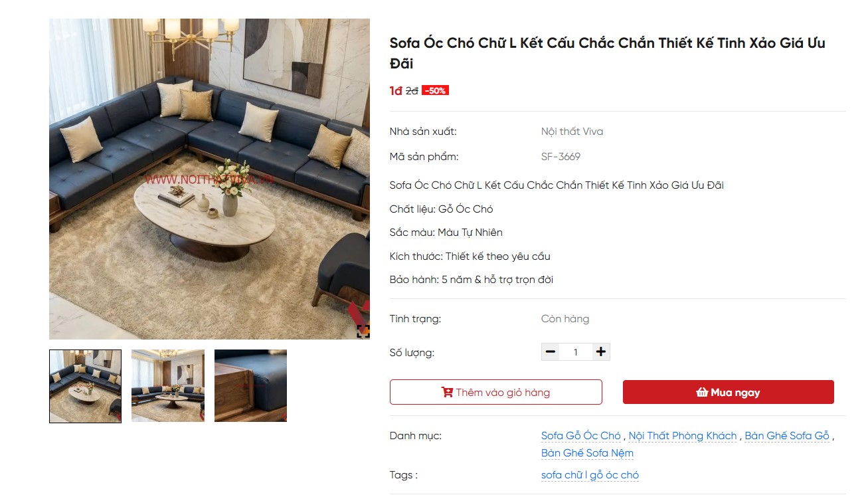868x495 pixels.
Task: Click manufacturer name Nội thất Viva
Action: pos(572,132)
